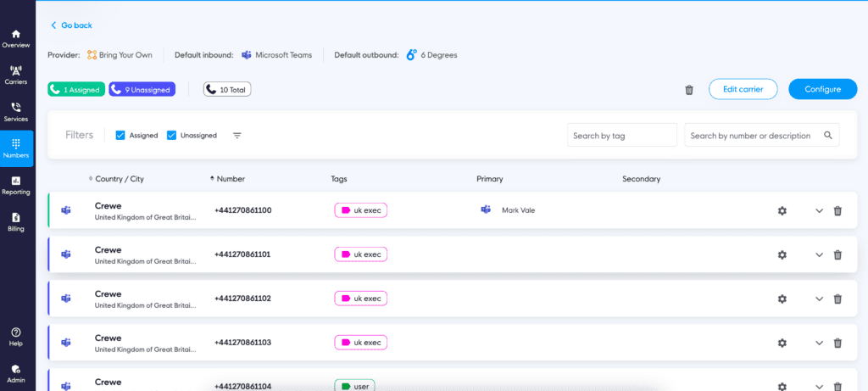The image size is (868, 391).
Task: Click the uk exec tag on +441270861103
Action: click(361, 343)
